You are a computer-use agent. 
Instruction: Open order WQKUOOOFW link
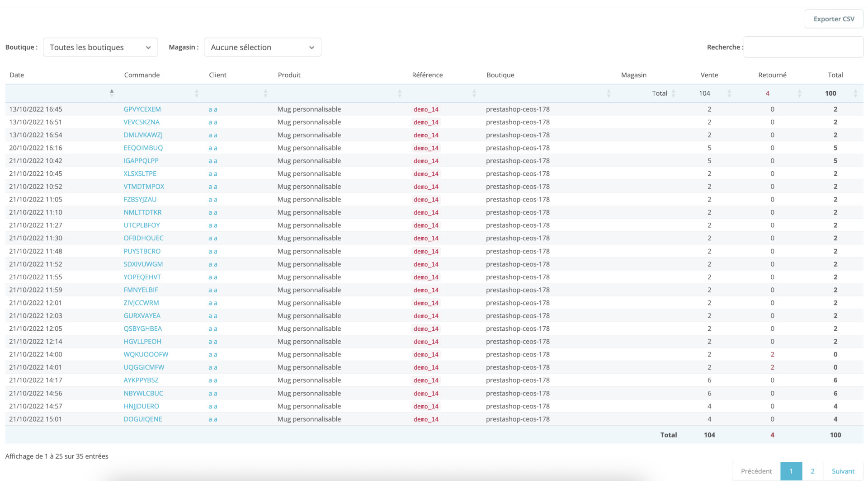[146, 355]
